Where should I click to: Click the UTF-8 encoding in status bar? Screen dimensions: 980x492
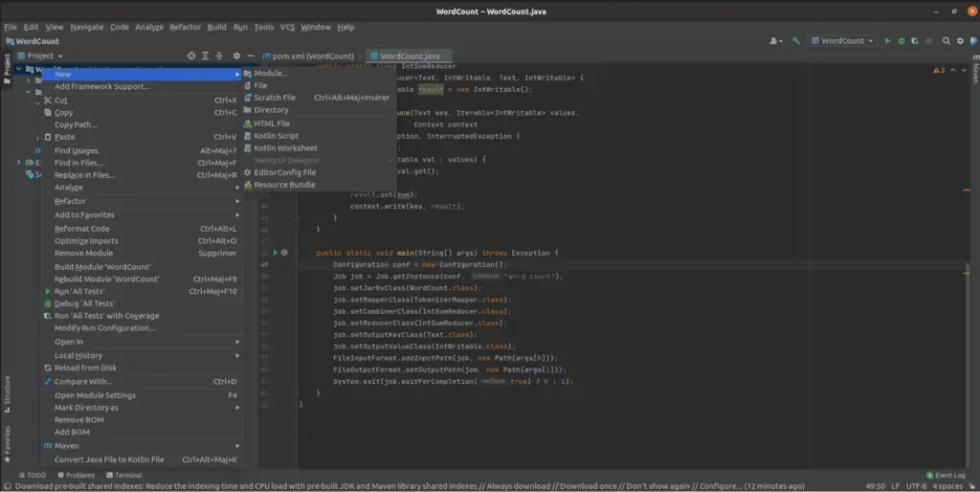pos(916,485)
